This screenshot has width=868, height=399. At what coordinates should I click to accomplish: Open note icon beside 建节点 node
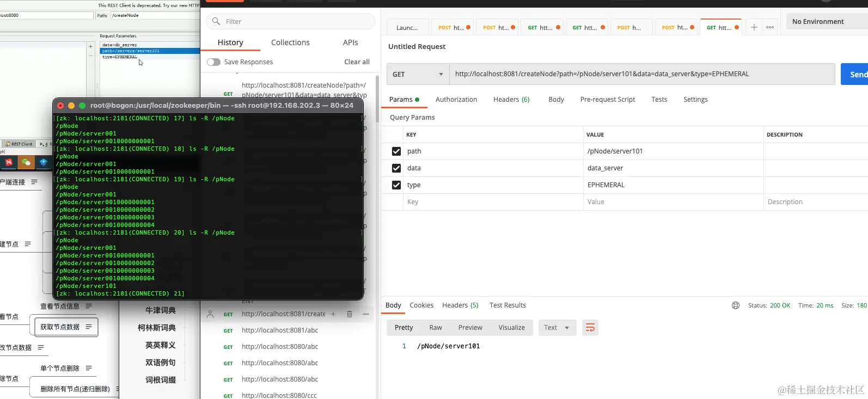(x=28, y=244)
